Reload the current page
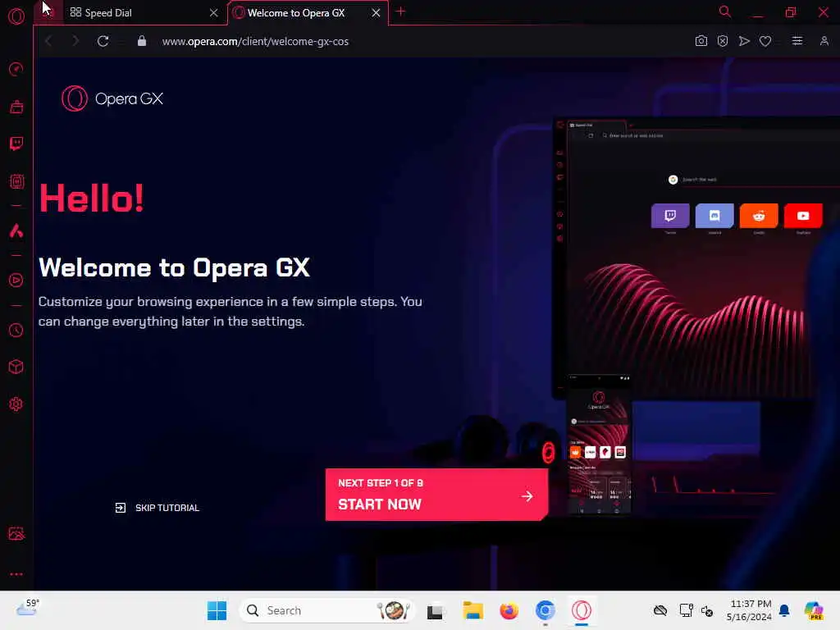 (103, 41)
